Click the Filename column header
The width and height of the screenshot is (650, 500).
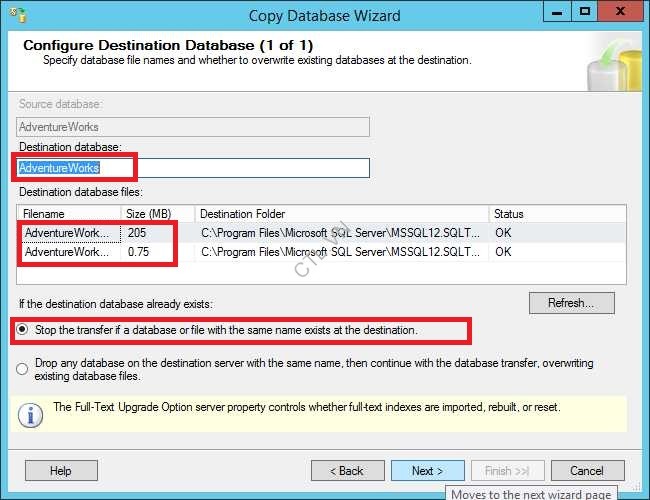point(68,214)
